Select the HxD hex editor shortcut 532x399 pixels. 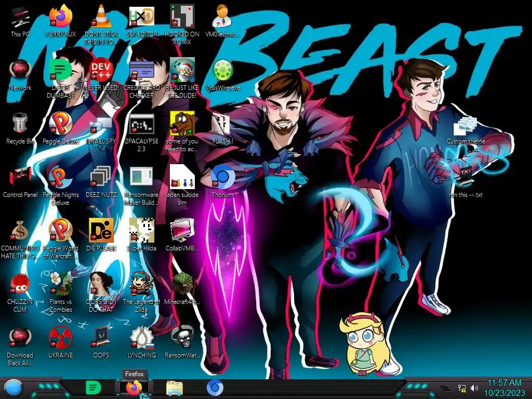pyautogui.click(x=141, y=16)
